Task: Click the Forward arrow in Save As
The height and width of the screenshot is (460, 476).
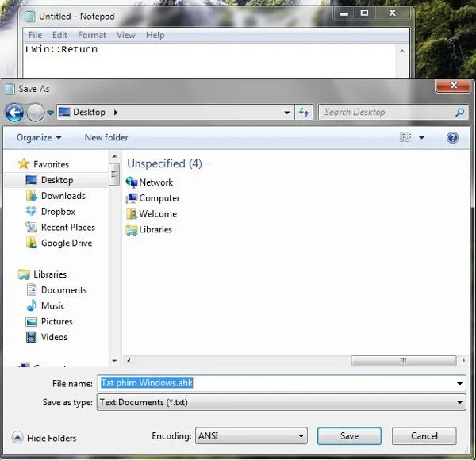Action: [x=35, y=113]
